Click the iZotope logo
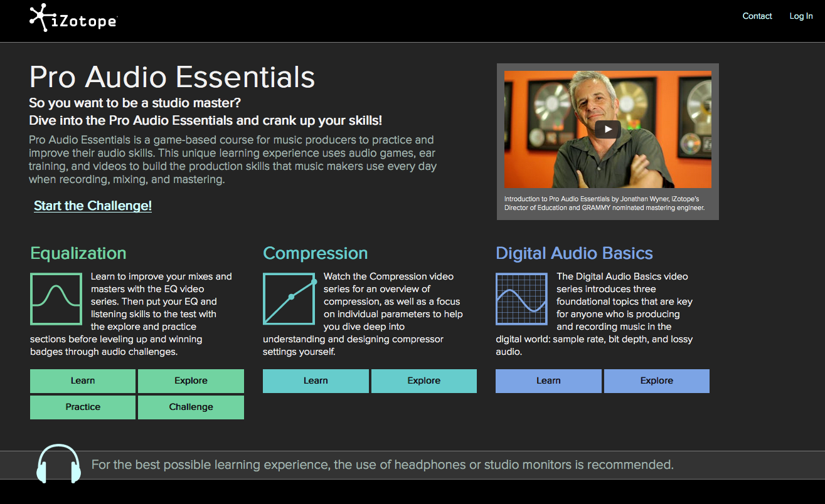This screenshot has width=825, height=504. 73,18
